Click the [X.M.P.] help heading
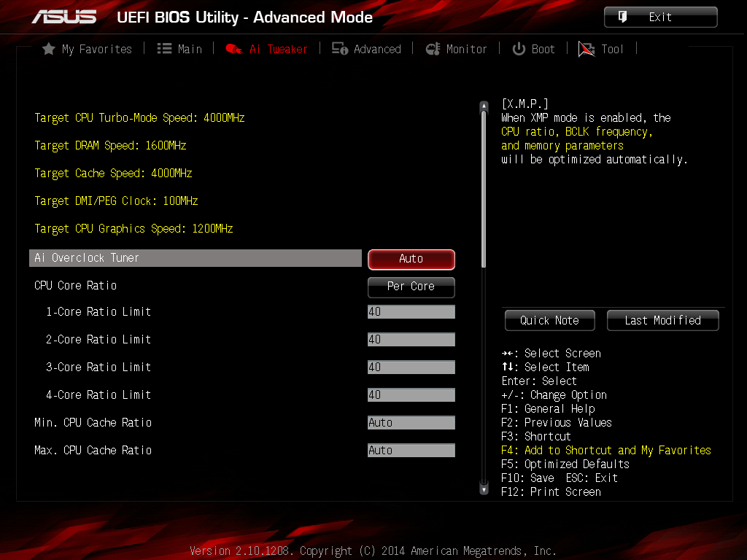Screen dimensions: 747x560 (x=525, y=104)
